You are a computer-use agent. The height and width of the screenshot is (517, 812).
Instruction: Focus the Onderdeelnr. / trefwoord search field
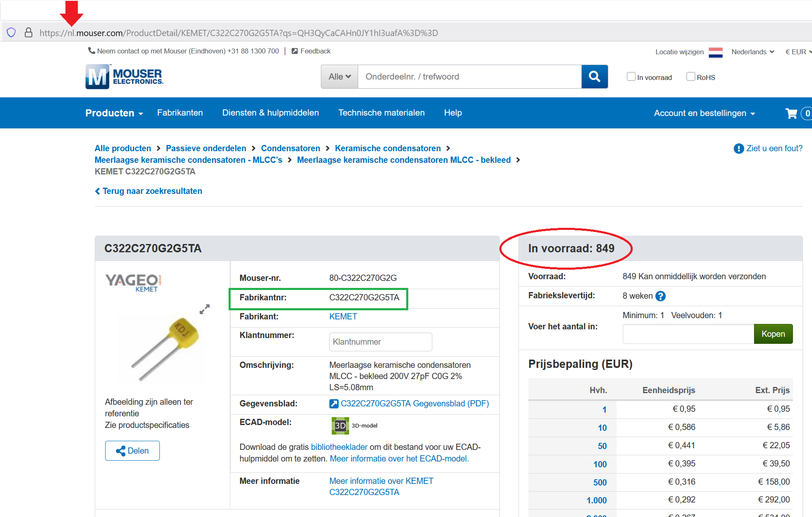470,77
